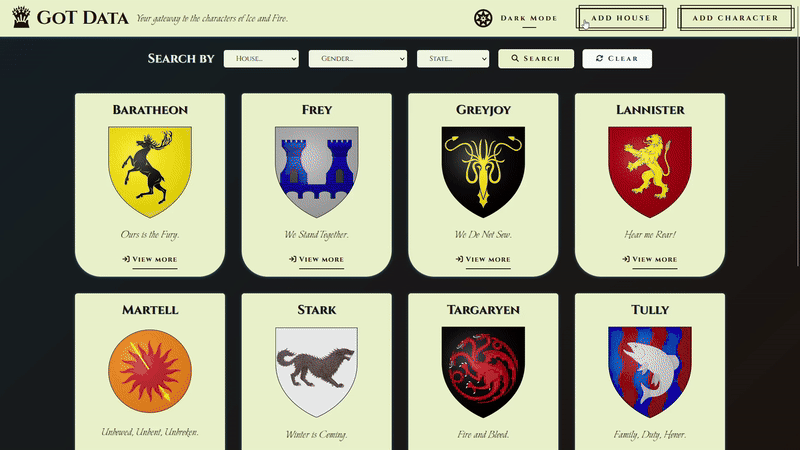The image size is (800, 450).
Task: Click the Tully trout crest
Action: (650, 372)
